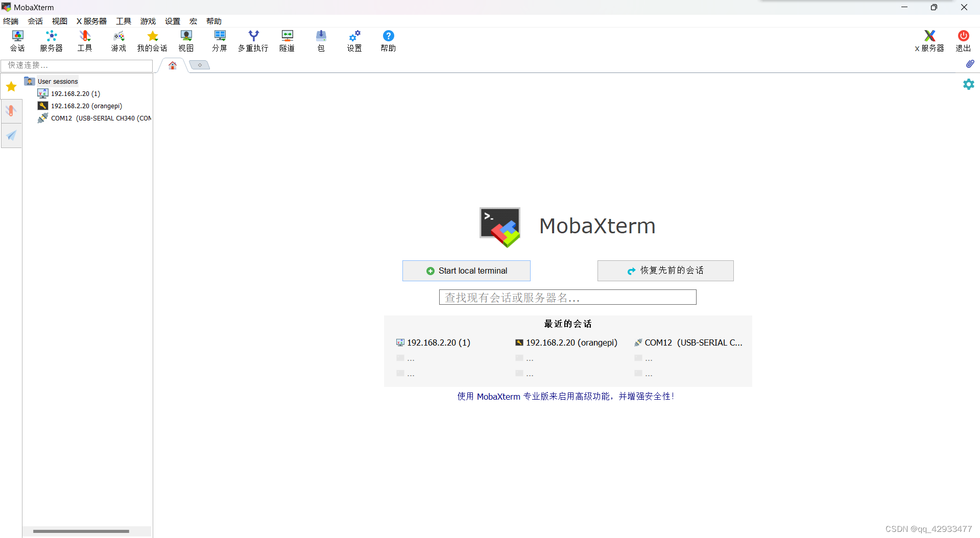Click the 帮助 (Help) toolbar icon
Viewport: 980px width, 538px height.
point(388,41)
